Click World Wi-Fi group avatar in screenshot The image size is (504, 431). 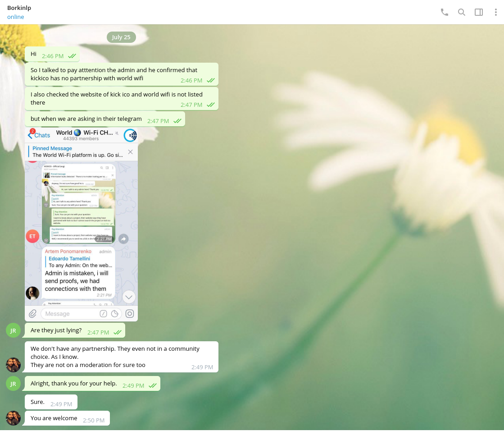(130, 135)
